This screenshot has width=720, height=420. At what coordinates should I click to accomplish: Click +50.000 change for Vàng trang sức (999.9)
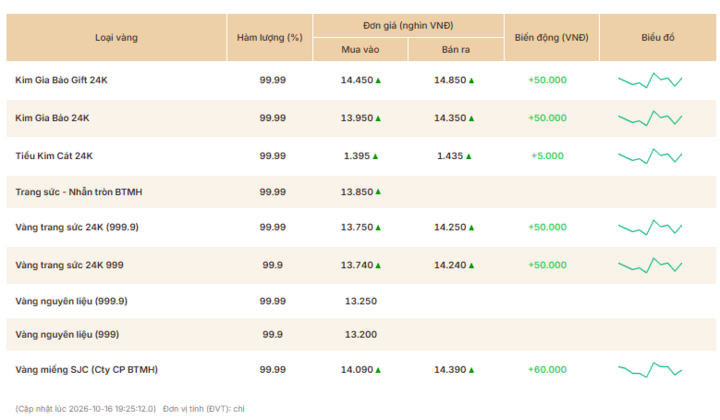[547, 227]
